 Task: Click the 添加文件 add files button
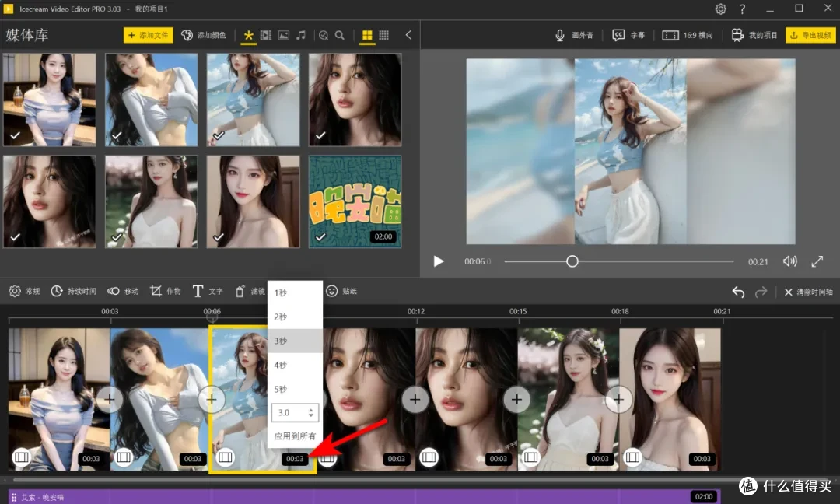(x=149, y=35)
